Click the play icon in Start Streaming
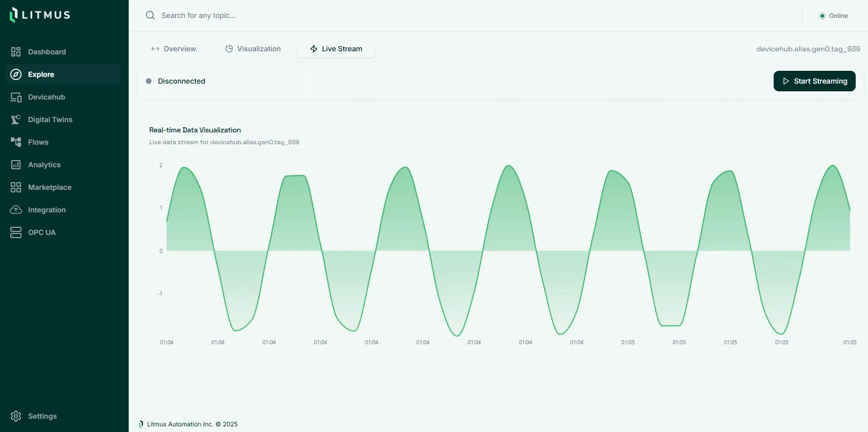 click(x=786, y=81)
